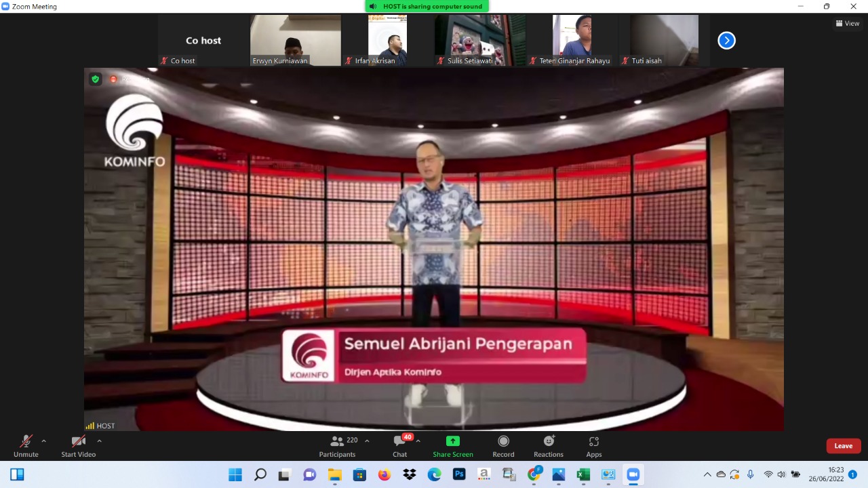Select Erwyn Kurniawan's video thumbnail
This screenshot has height=488, width=868.
click(x=296, y=41)
